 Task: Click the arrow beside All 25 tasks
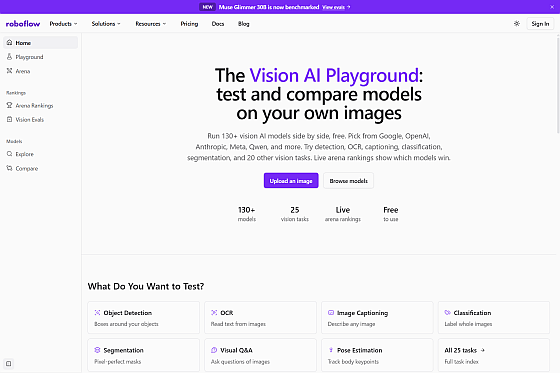pos(482,350)
